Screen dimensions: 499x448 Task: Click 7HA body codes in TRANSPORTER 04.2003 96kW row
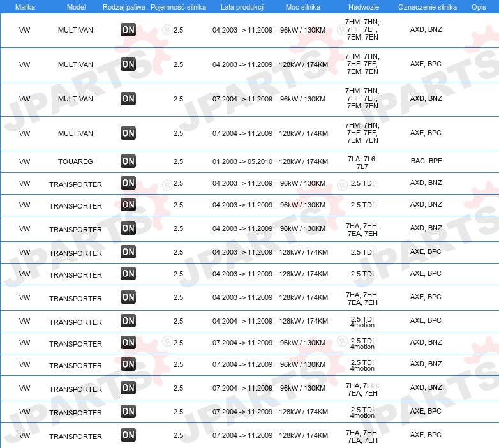tap(362, 230)
